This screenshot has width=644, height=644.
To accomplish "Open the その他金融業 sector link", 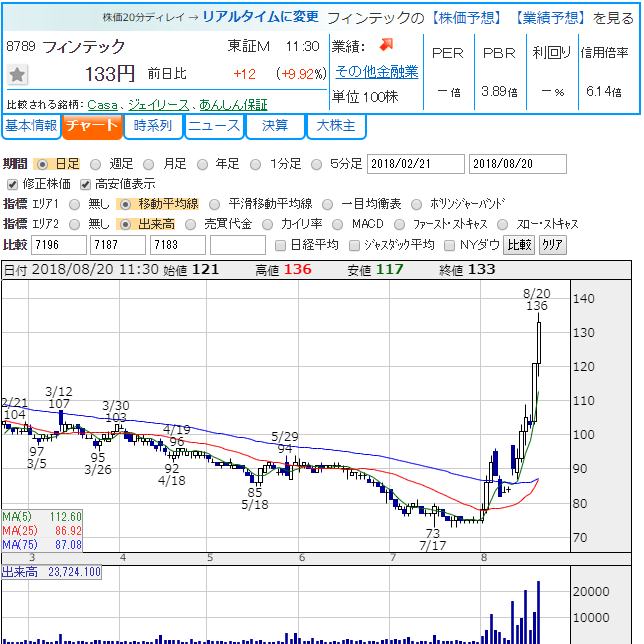I will (376, 71).
